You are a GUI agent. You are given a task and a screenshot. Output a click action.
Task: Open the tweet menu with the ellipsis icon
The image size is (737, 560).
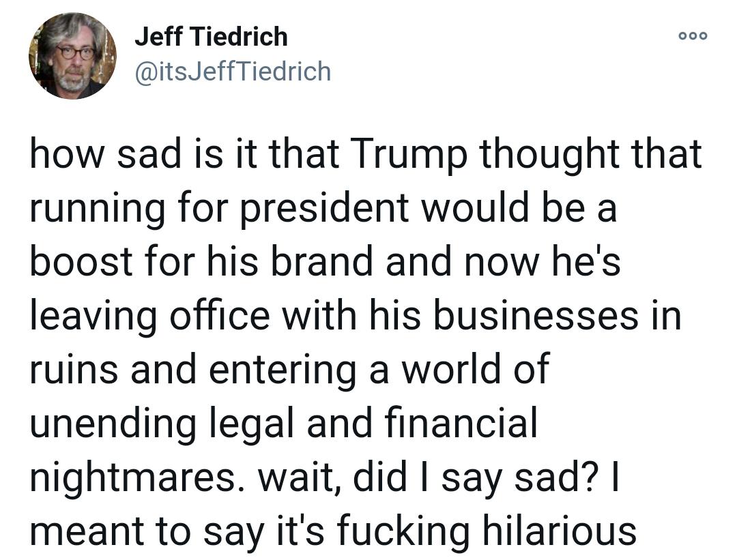click(692, 36)
